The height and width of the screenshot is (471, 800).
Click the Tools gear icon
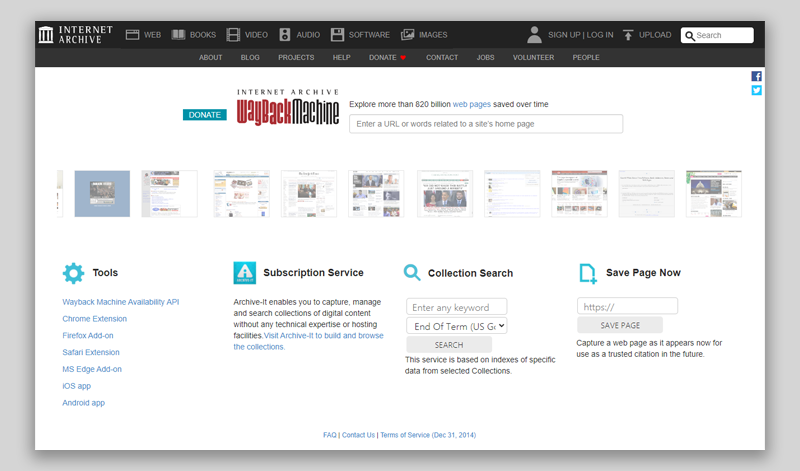coord(73,274)
